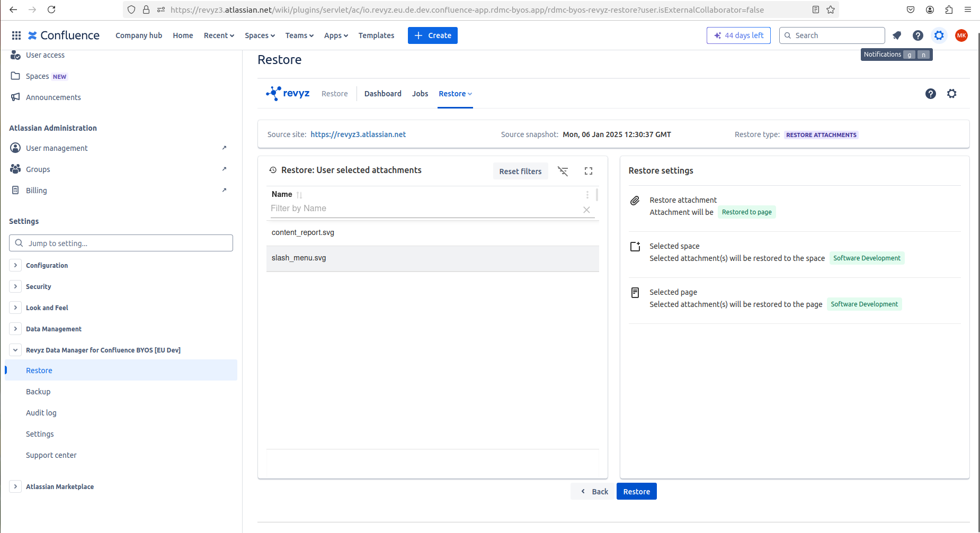Viewport: 980px width, 533px height.
Task: Open Templates in top navigation
Action: click(x=376, y=35)
